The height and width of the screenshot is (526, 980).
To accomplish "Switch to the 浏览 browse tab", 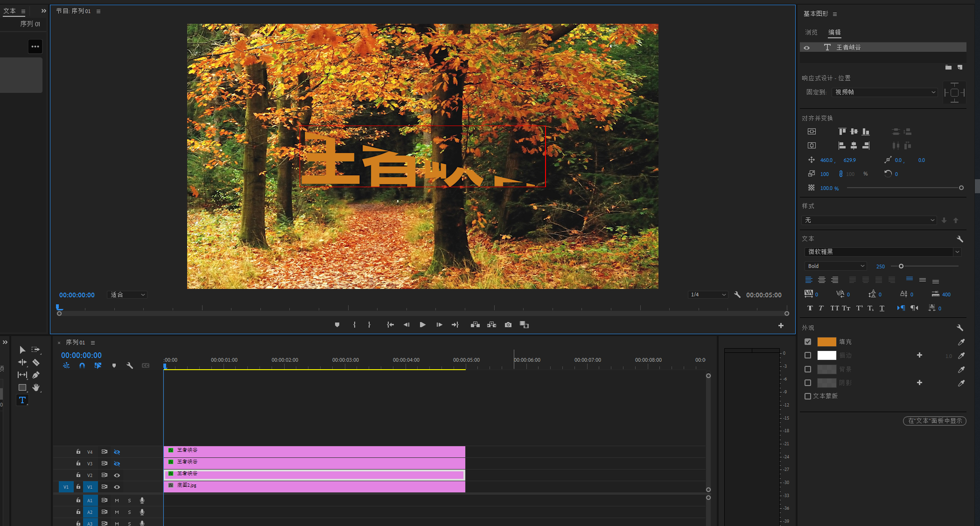I will [x=811, y=32].
